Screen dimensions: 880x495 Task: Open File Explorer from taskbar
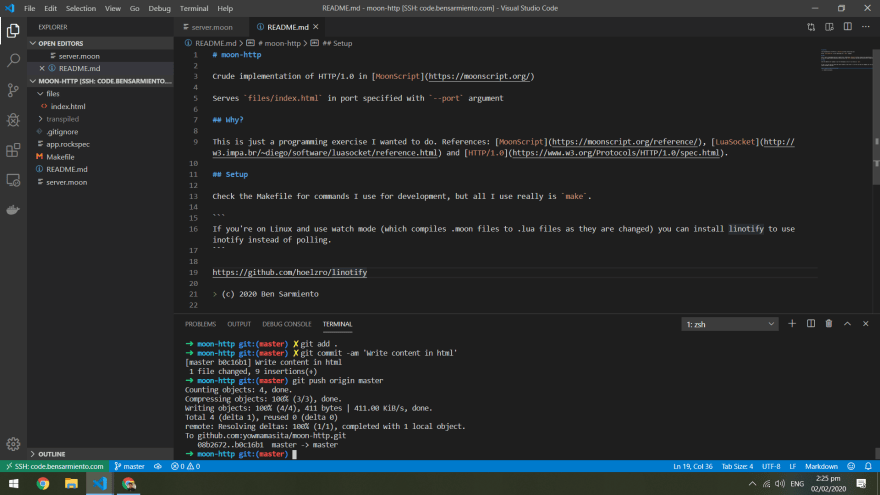click(x=71, y=484)
